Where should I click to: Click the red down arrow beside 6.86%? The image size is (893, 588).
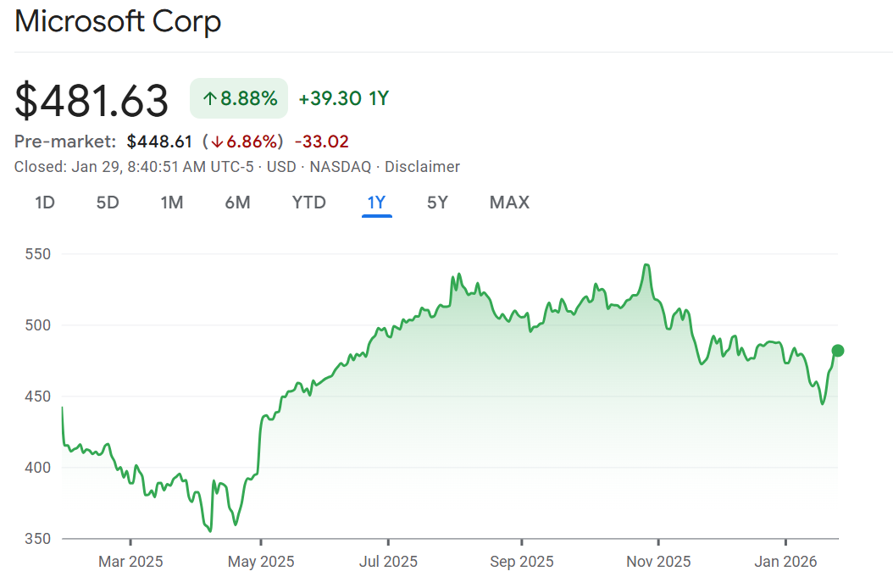(x=217, y=141)
